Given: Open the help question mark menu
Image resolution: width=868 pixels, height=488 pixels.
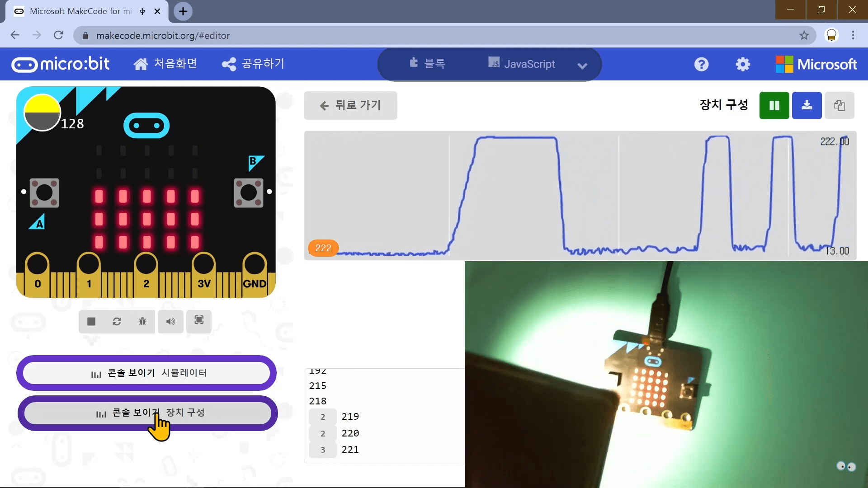Looking at the screenshot, I should click(701, 64).
